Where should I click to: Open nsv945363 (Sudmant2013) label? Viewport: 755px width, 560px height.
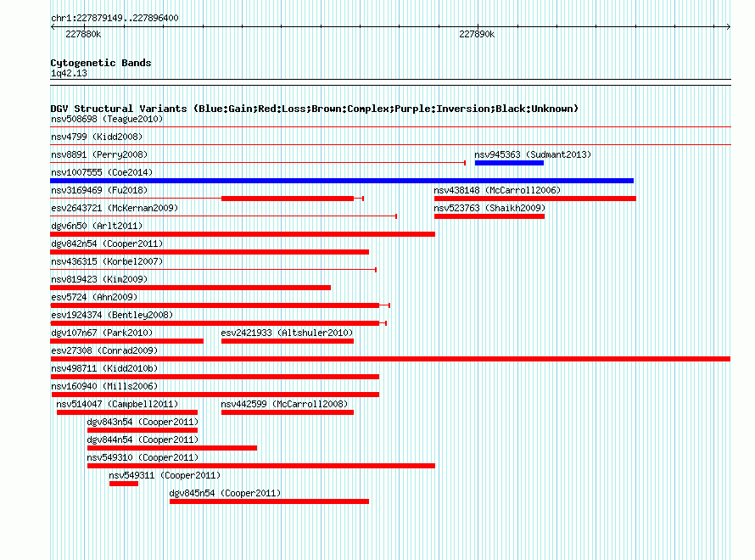click(x=533, y=154)
